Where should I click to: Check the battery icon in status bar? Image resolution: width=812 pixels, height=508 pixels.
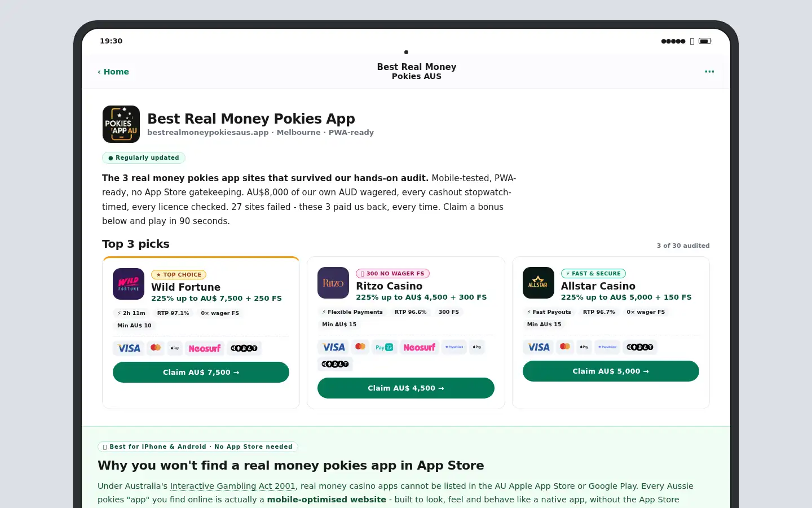[705, 41]
